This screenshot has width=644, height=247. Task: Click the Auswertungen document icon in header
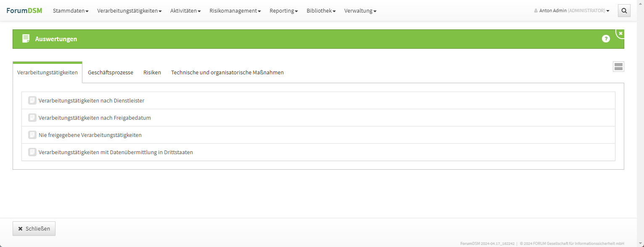pyautogui.click(x=26, y=39)
